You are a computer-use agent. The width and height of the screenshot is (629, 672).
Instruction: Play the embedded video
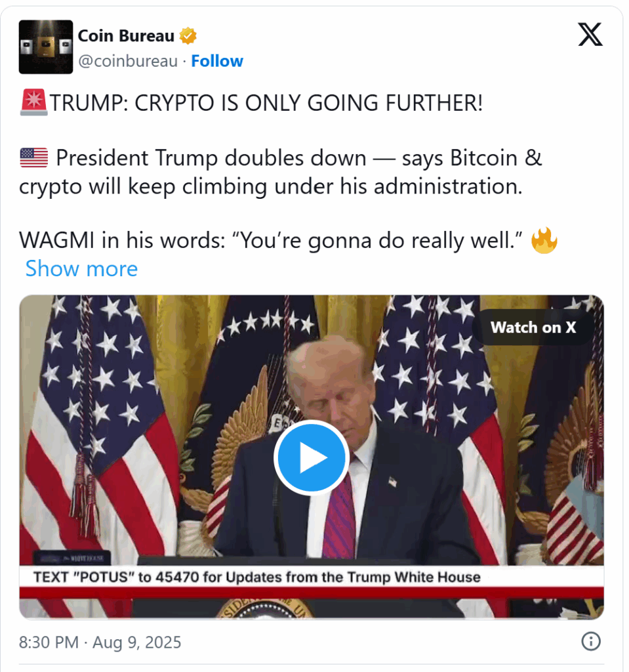[x=312, y=457]
